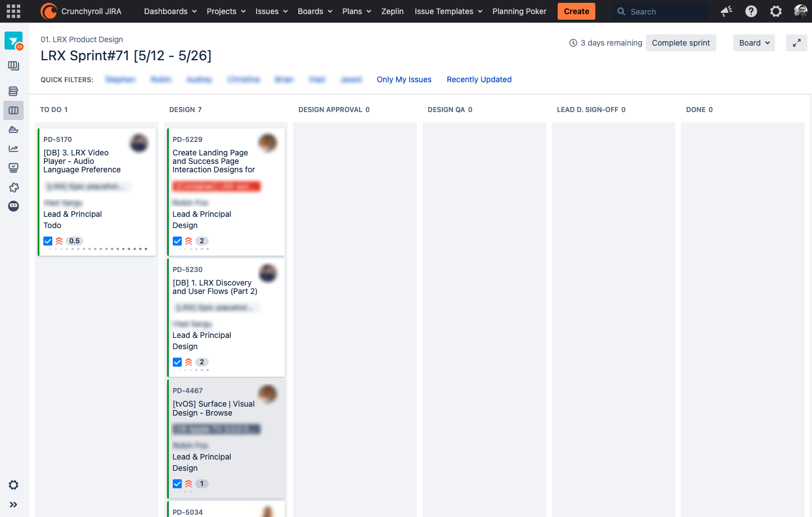Toggle fullscreen board view icon

[797, 43]
